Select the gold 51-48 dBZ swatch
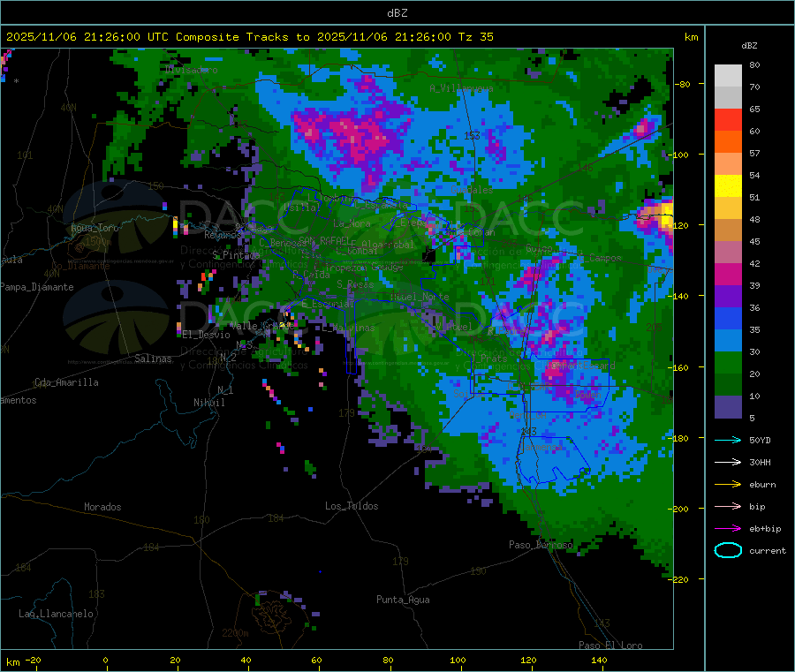 pyautogui.click(x=728, y=208)
